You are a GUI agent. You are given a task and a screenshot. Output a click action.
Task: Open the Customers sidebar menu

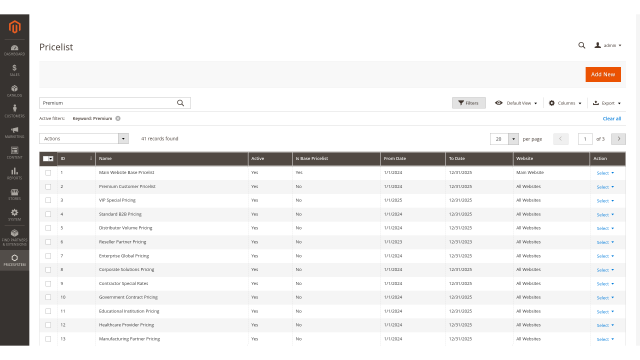[14, 111]
